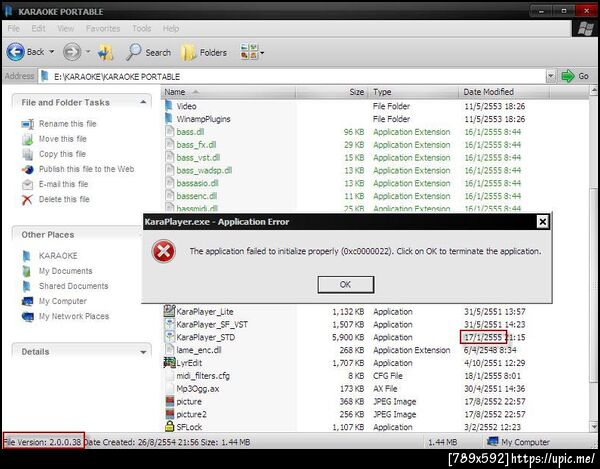Click E-mail this file link

[x=64, y=184]
